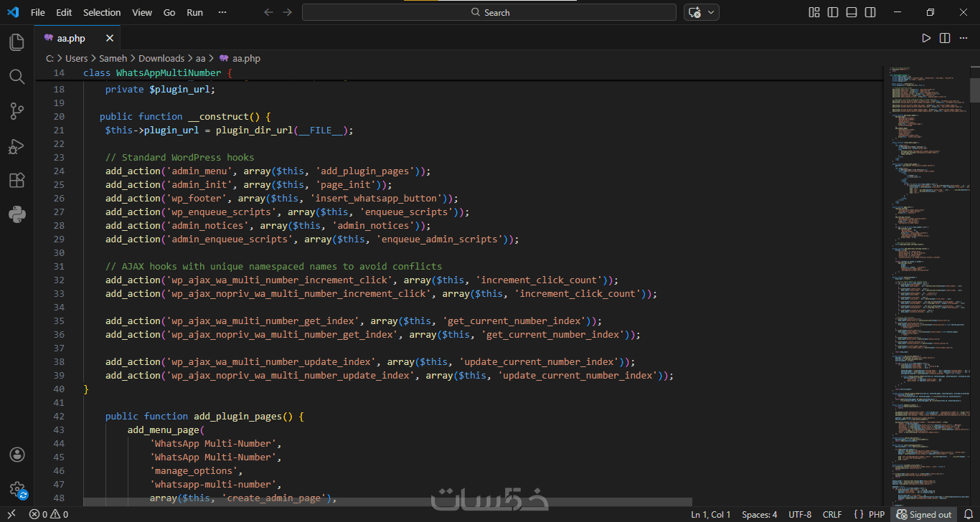
Task: Click the "Standard WordPress hooks" comment
Action: click(179, 157)
